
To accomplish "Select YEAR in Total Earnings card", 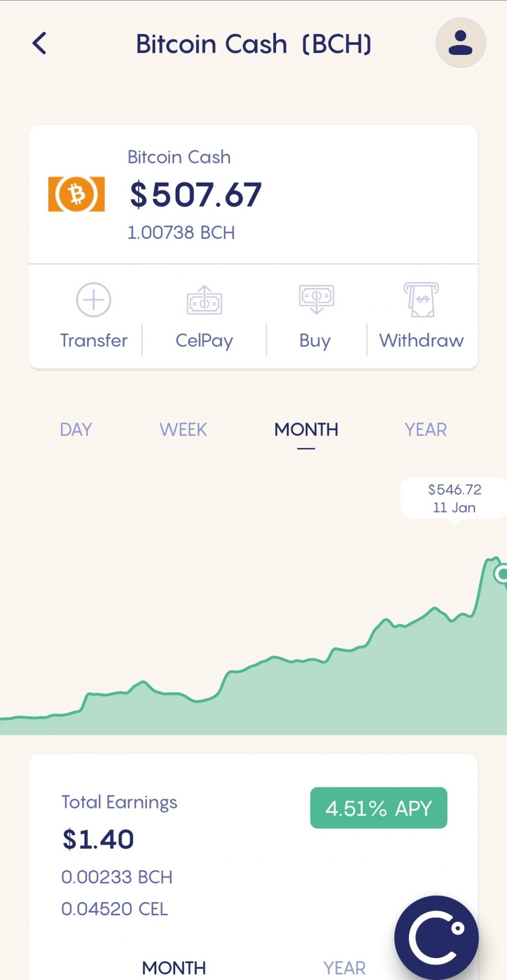I will click(345, 968).
